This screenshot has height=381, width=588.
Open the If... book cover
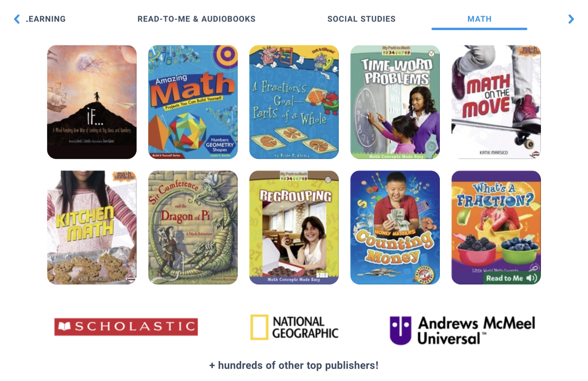[x=92, y=102]
